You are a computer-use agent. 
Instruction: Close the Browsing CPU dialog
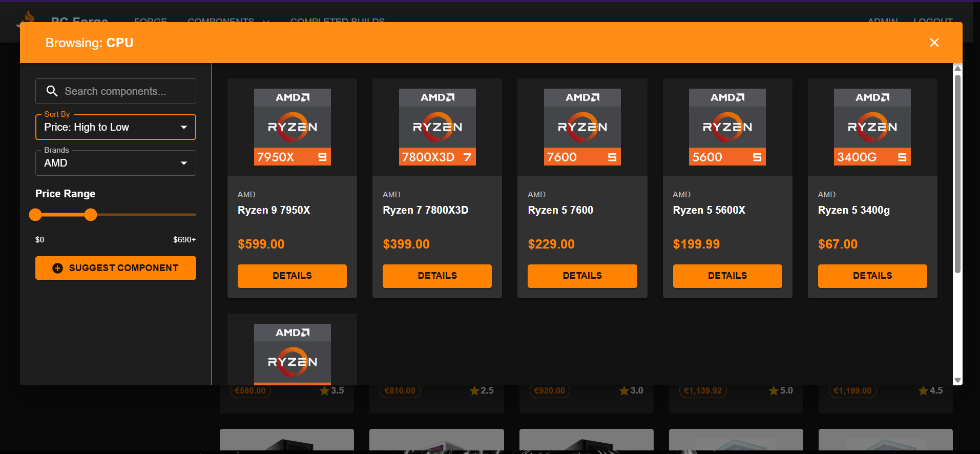(934, 43)
